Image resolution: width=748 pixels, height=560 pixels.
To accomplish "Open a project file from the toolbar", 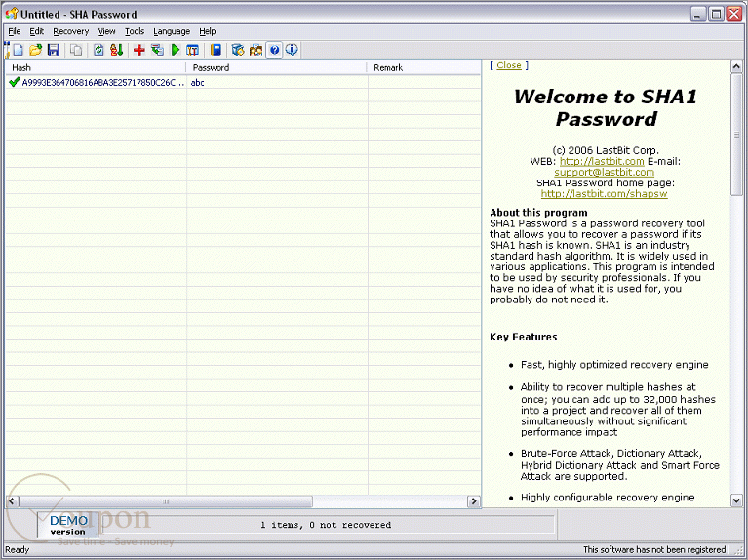I will click(35, 50).
